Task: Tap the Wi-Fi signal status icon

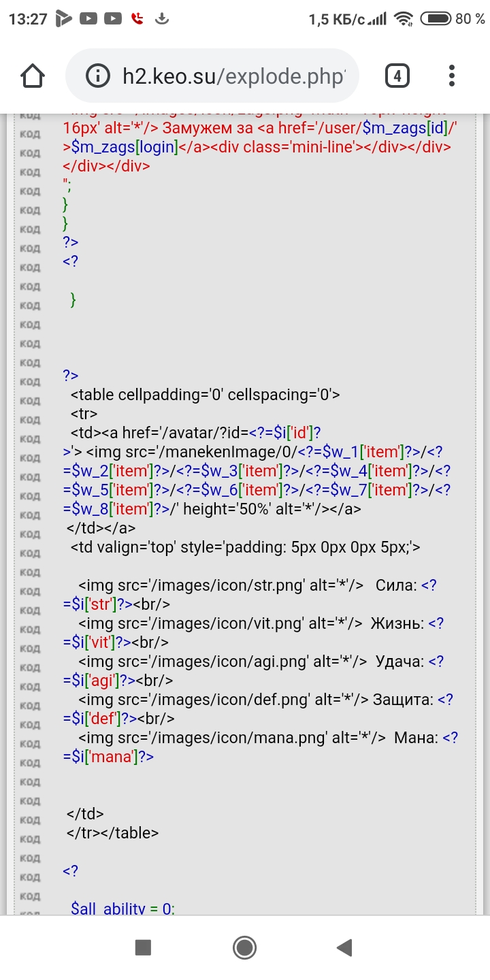Action: pyautogui.click(x=404, y=19)
